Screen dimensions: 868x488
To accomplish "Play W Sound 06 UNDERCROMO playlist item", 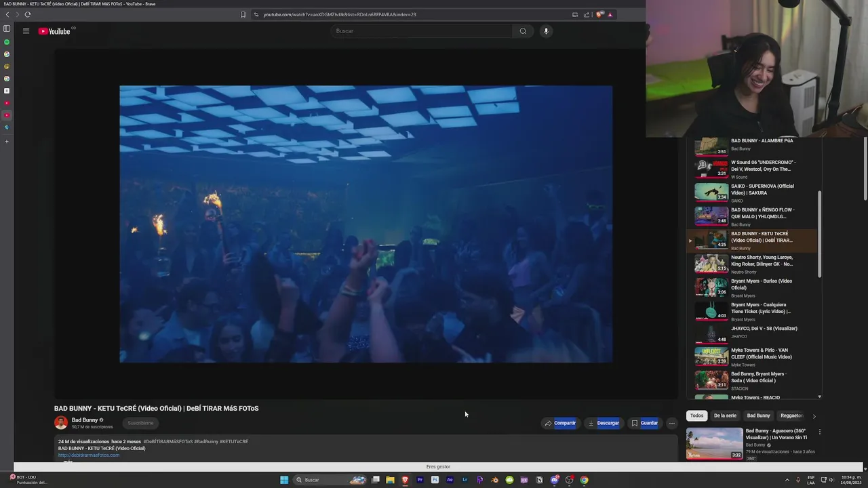I will 753,169.
